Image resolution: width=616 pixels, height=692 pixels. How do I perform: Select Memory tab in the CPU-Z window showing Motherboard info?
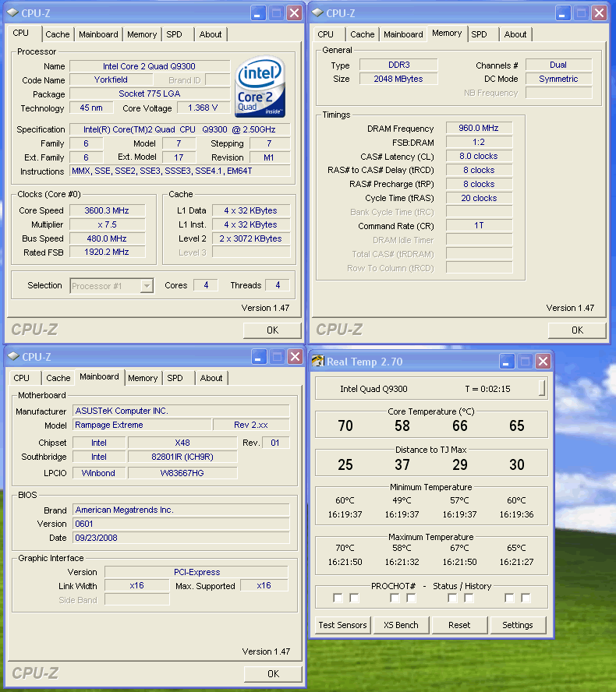[143, 378]
